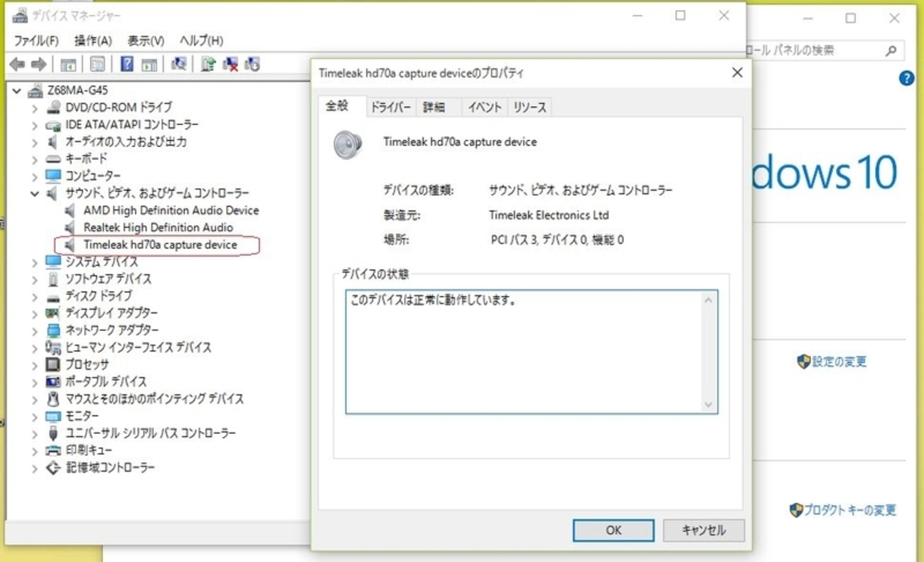Click the キャンセル button
The width and height of the screenshot is (924, 562).
704,530
